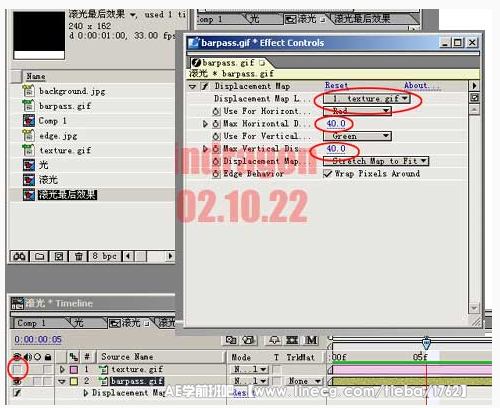Hide the barpass.gif layer with eye switch

coord(17,381)
